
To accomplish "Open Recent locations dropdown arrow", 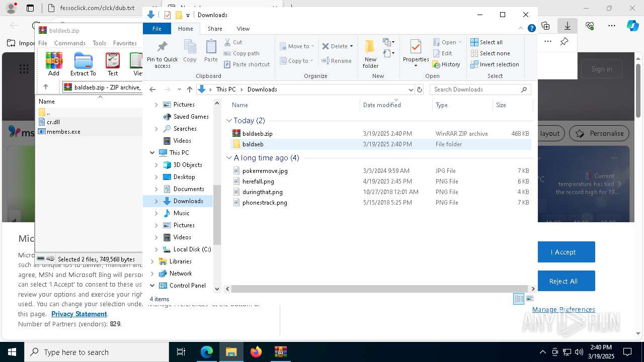I will pyautogui.click(x=179, y=89).
